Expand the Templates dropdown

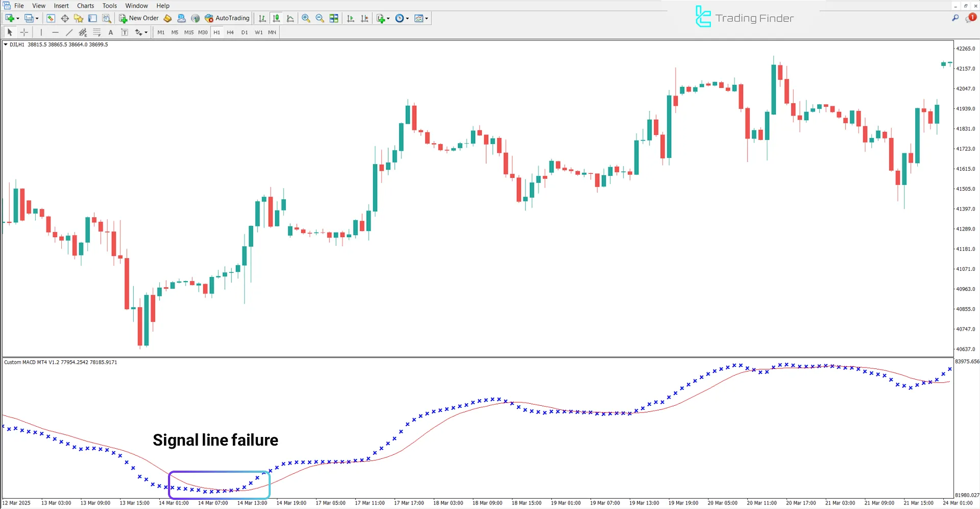point(421,18)
